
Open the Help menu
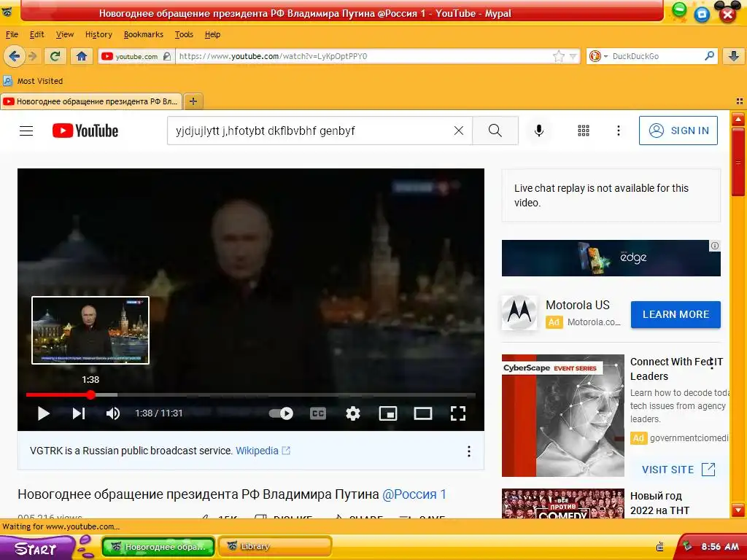pos(212,34)
